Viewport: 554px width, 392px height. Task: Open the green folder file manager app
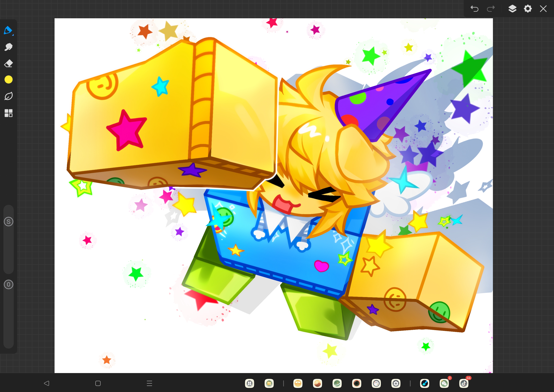[269, 383]
